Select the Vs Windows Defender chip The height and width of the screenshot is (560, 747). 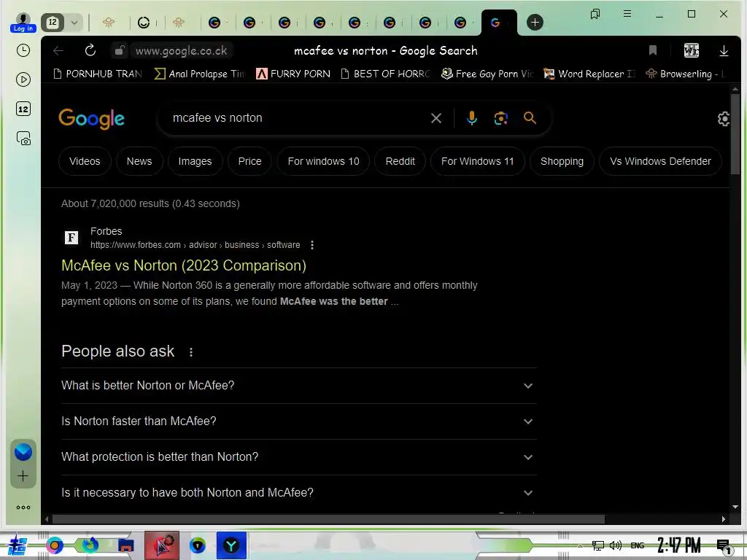[660, 161]
